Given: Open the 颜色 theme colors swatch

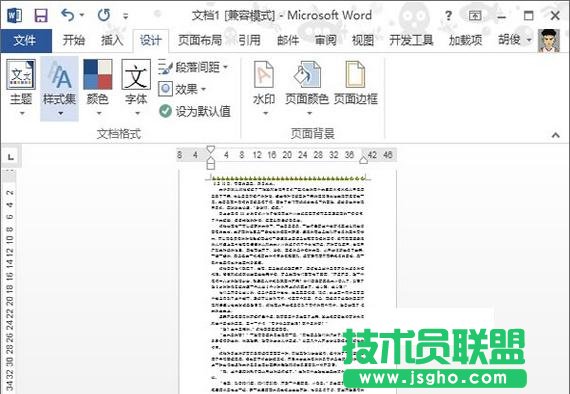Looking at the screenshot, I should pyautogui.click(x=98, y=75).
